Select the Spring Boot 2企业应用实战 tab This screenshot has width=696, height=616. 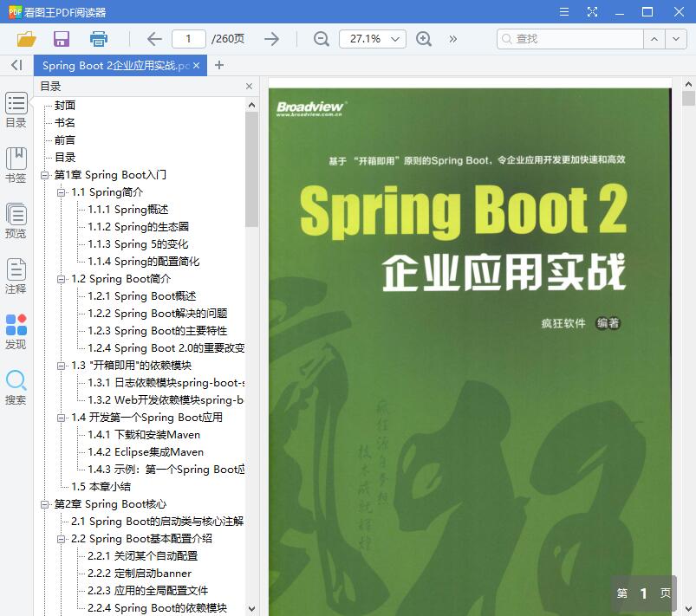116,66
